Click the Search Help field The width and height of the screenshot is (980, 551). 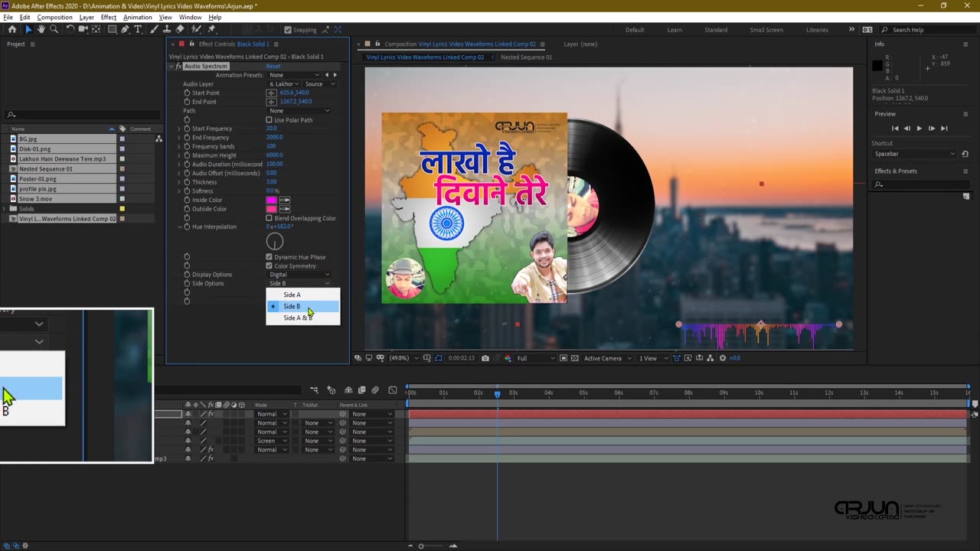929,30
